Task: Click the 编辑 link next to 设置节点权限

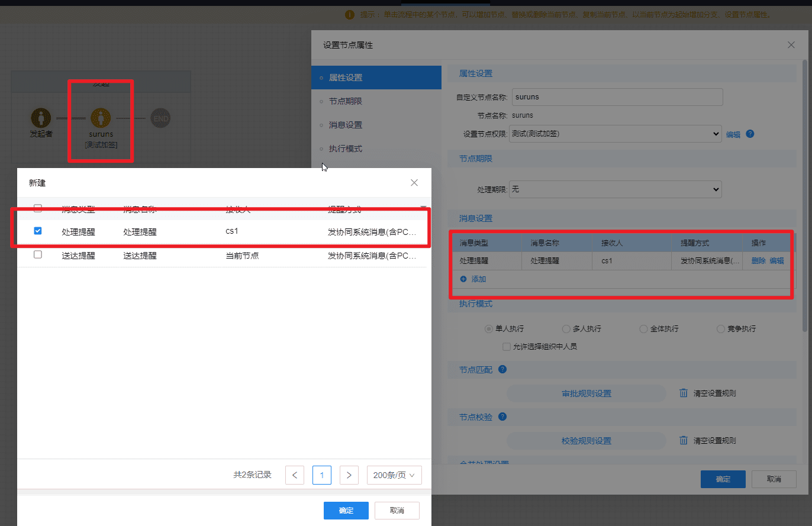Action: click(733, 134)
